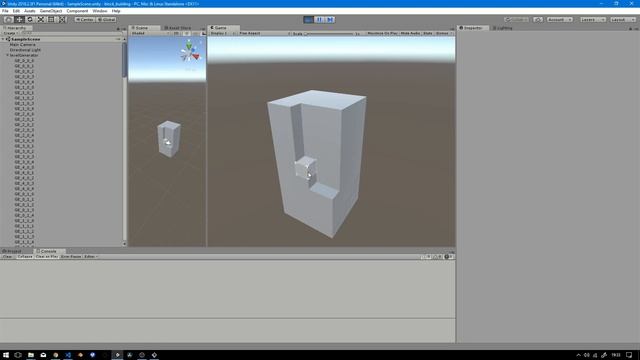Image resolution: width=640 pixels, height=360 pixels.
Task: Click the cloud Services icon
Action: tap(538, 19)
